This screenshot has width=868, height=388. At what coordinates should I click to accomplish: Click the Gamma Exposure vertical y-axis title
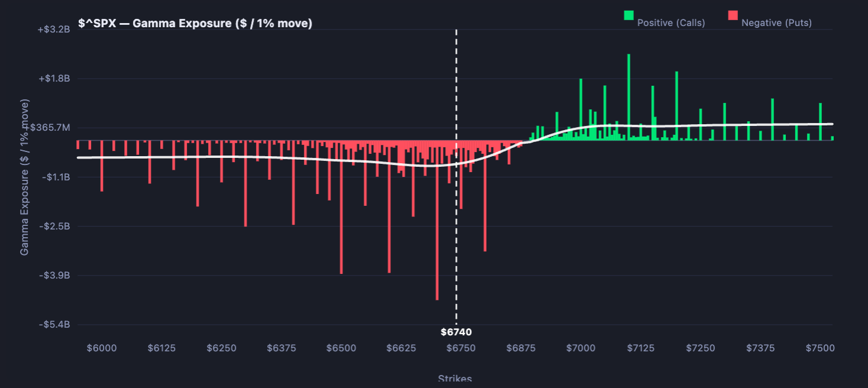(x=24, y=177)
